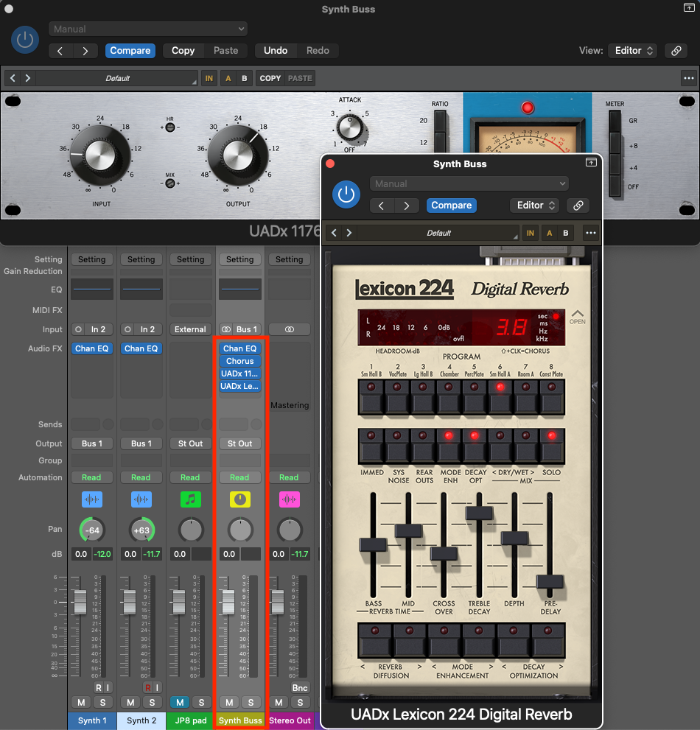Open UADx 11... plugin slot on Synth Buss
This screenshot has width=700, height=730.
[240, 373]
